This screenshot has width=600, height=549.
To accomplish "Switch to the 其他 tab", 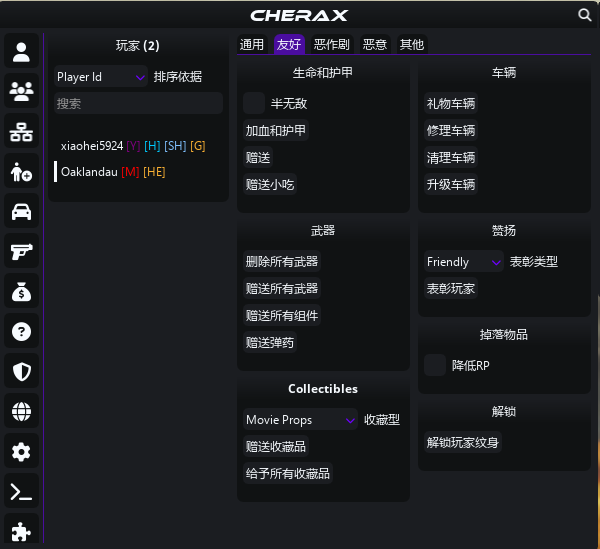I will coord(412,44).
